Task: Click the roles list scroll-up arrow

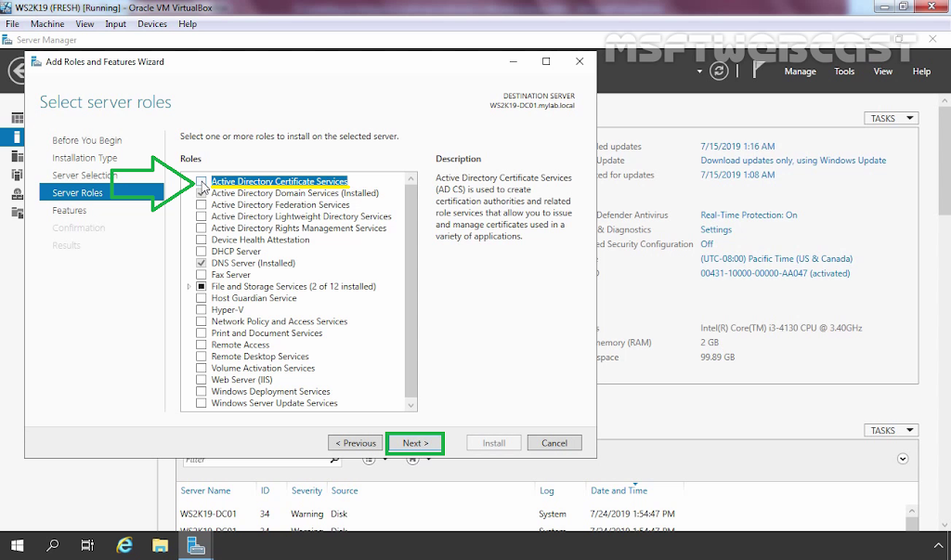Action: click(x=411, y=178)
